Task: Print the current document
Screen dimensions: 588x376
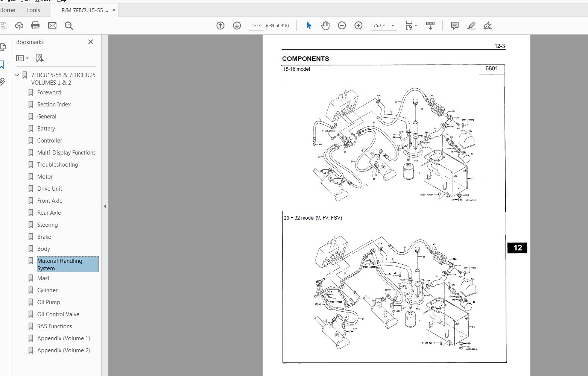Action: [35, 26]
